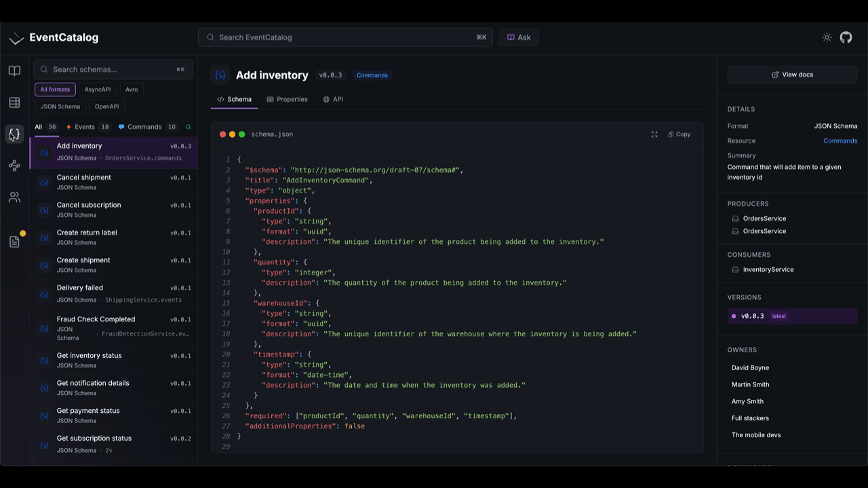This screenshot has width=868, height=488.
Task: Switch to the Properties tab
Action: point(287,99)
